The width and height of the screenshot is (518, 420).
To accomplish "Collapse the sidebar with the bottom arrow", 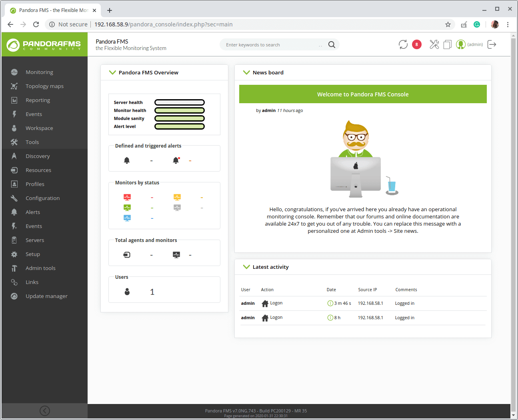I will [45, 411].
